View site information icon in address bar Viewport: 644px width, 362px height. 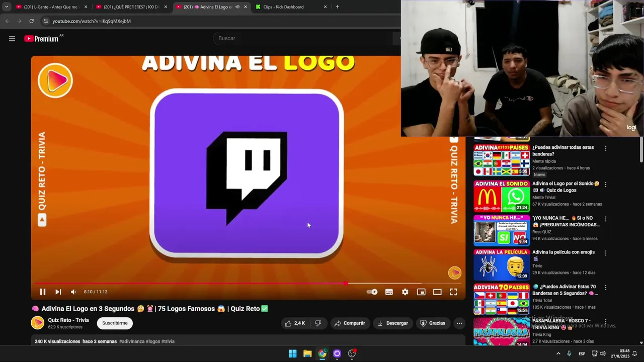(x=46, y=21)
